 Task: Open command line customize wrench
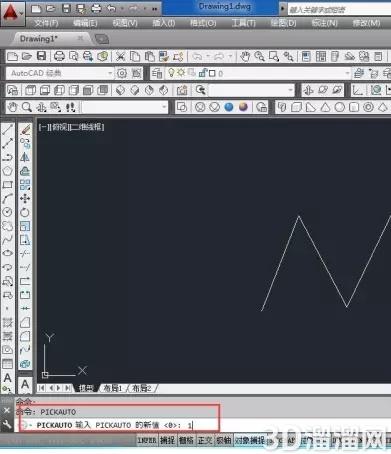pos(7,424)
